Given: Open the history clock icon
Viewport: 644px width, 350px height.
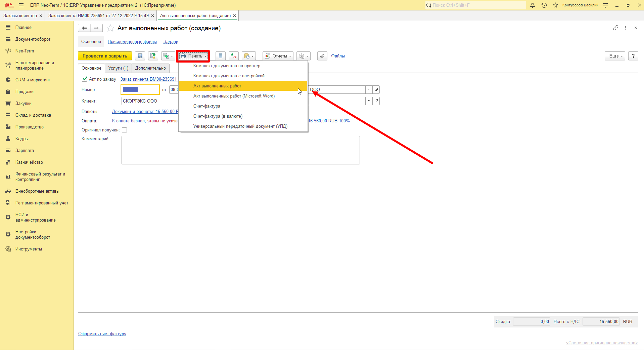Looking at the screenshot, I should click(x=544, y=5).
